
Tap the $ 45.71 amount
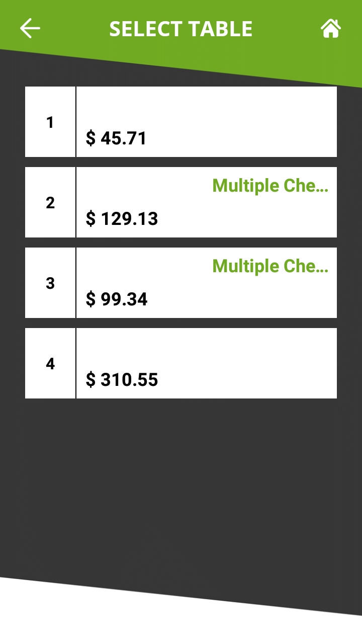(x=116, y=138)
